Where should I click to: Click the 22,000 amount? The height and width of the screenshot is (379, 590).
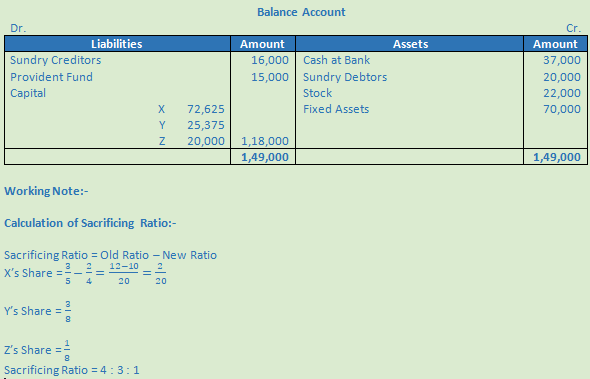[562, 93]
